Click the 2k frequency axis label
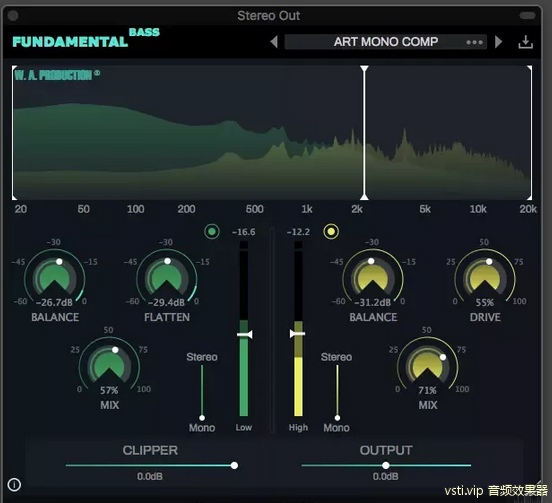Screen dimensions: 552x503 357,209
